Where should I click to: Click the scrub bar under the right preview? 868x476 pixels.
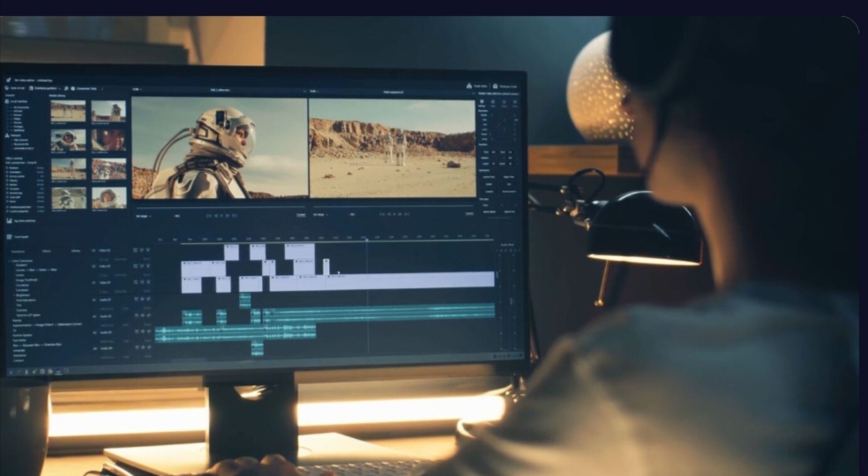point(393,206)
